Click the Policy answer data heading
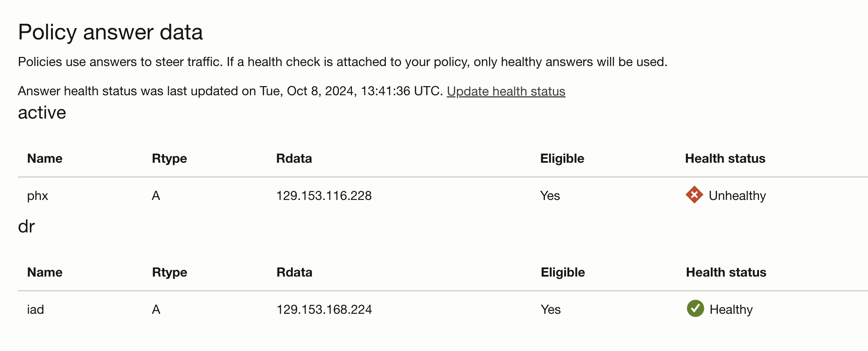 [110, 32]
